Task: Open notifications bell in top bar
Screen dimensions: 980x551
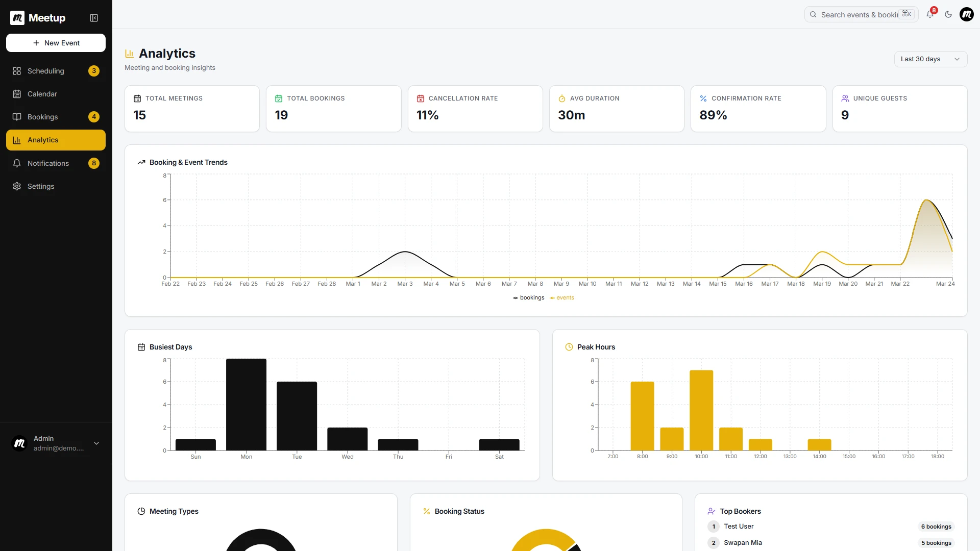Action: [x=930, y=14]
